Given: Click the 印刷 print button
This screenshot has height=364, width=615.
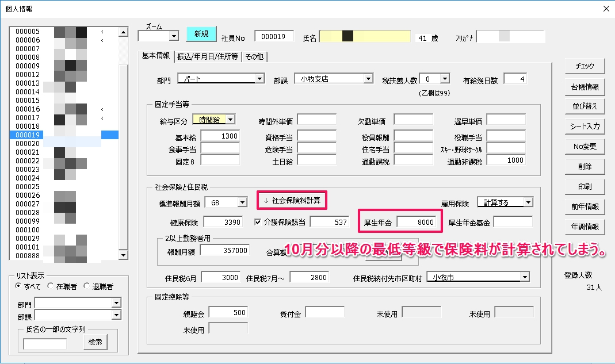Looking at the screenshot, I should pyautogui.click(x=585, y=186).
